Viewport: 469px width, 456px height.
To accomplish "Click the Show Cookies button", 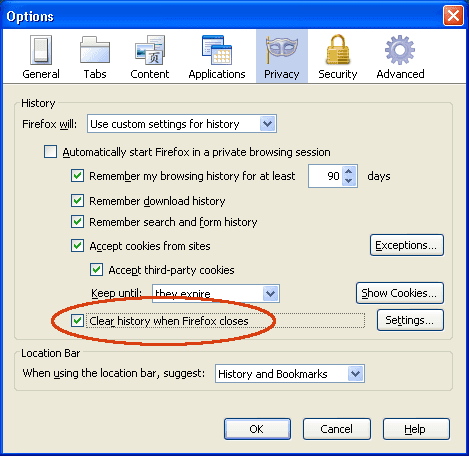I will coord(400,293).
